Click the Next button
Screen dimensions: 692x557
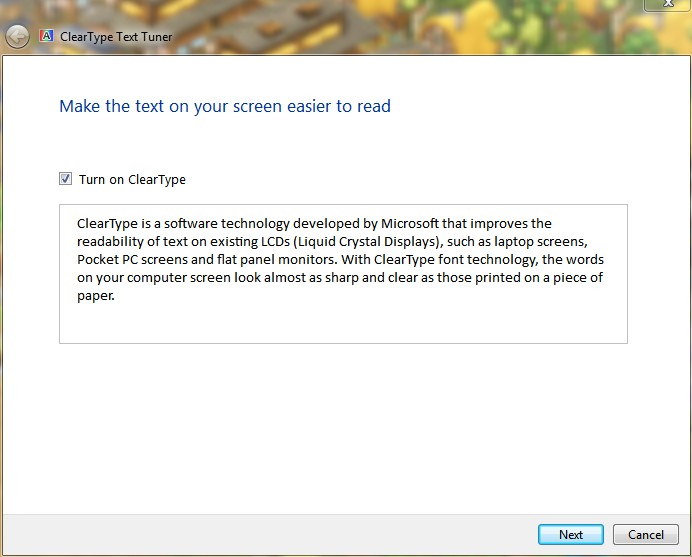click(571, 534)
